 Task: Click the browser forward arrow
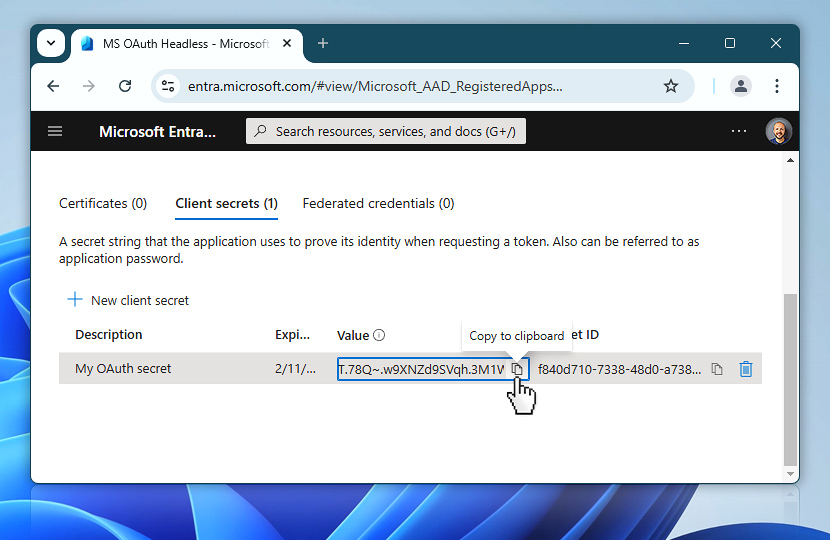(x=89, y=86)
